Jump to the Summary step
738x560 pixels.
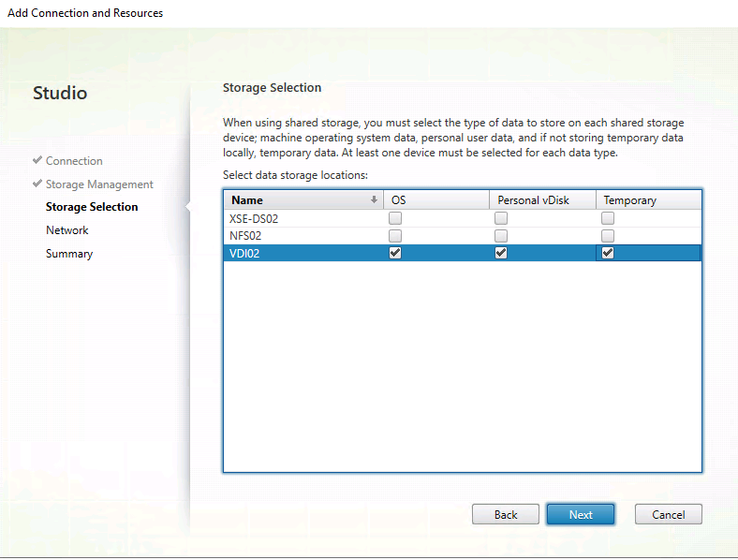(x=69, y=254)
